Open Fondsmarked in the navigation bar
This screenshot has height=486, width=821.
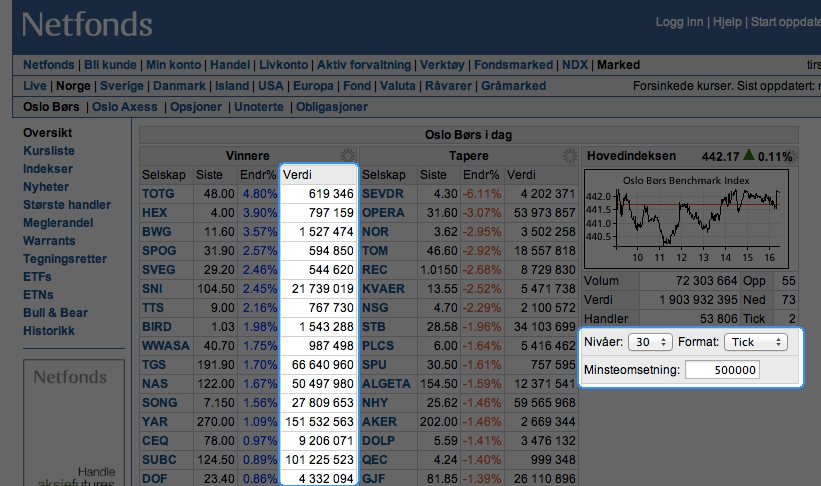pos(513,65)
